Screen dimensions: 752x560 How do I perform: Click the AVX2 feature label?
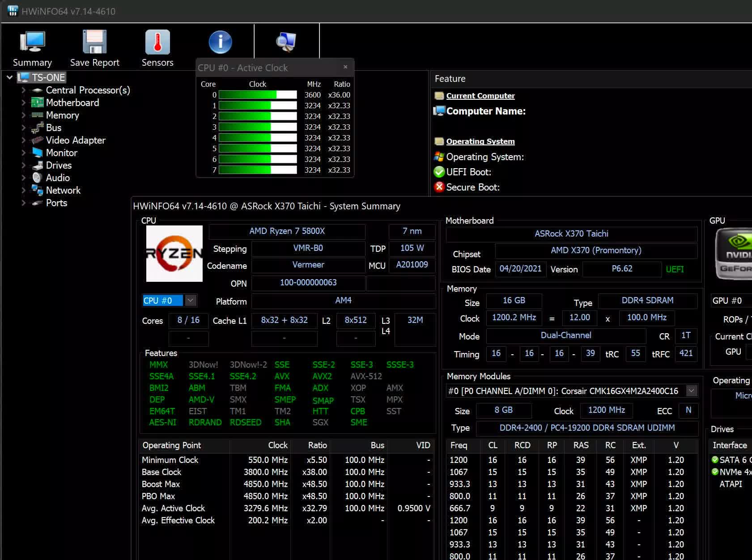click(x=322, y=376)
